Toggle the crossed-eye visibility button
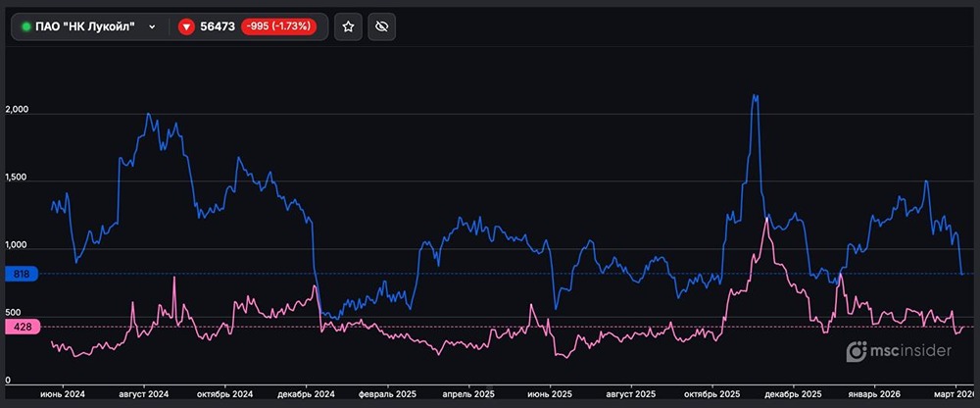980x408 pixels. click(382, 26)
